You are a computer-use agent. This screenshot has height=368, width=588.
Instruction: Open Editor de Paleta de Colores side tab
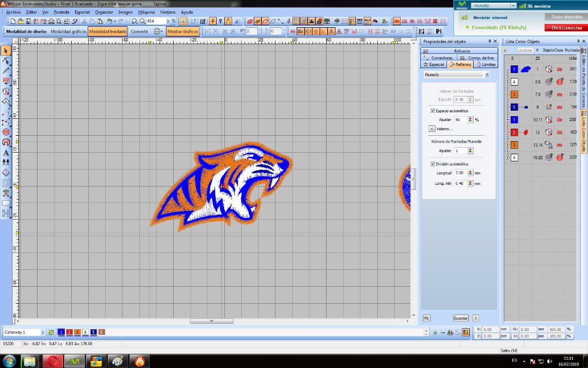coord(584,77)
